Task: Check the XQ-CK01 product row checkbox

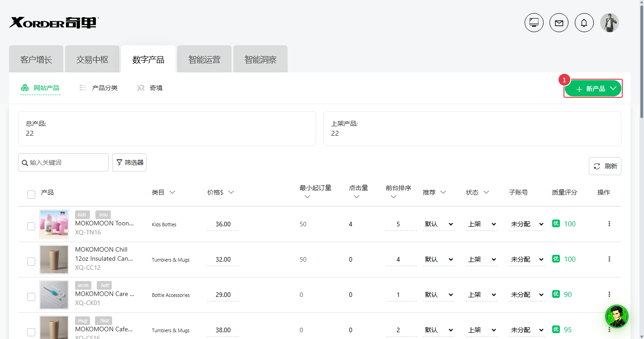Action: click(x=31, y=297)
